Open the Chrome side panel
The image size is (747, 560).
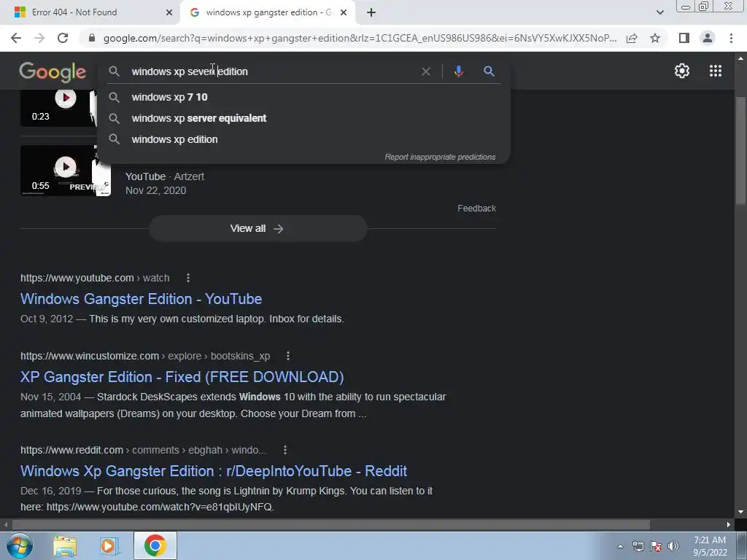[684, 38]
